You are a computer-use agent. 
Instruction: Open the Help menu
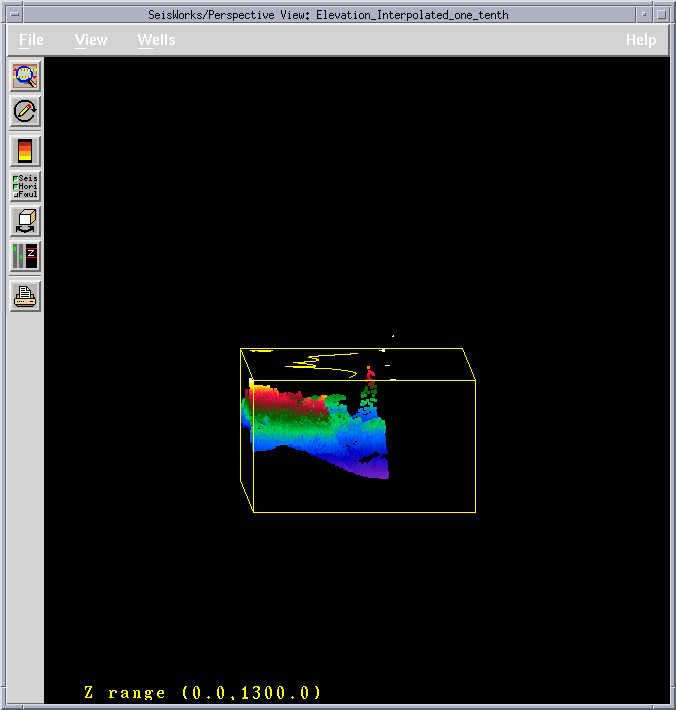(641, 40)
